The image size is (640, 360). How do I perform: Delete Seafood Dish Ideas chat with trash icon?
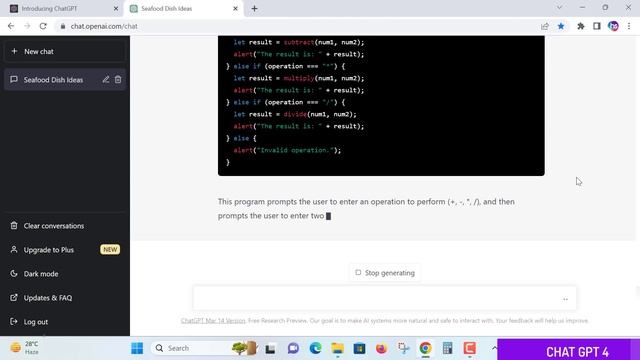[x=118, y=80]
